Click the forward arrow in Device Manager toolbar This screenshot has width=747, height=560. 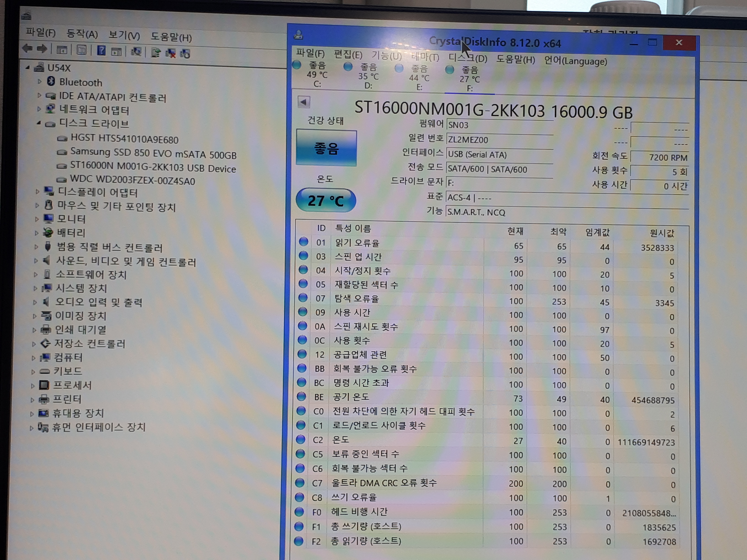click(x=42, y=49)
